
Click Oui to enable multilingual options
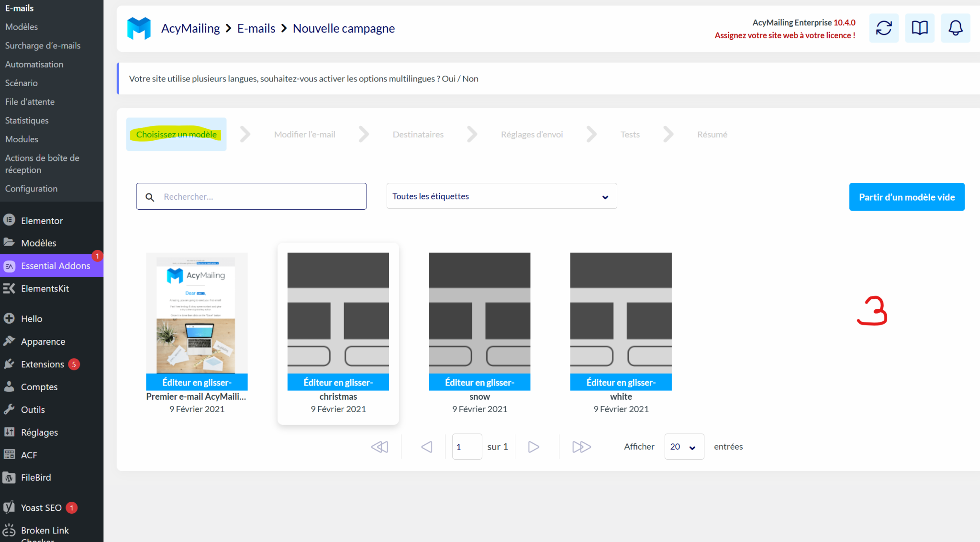pos(448,79)
